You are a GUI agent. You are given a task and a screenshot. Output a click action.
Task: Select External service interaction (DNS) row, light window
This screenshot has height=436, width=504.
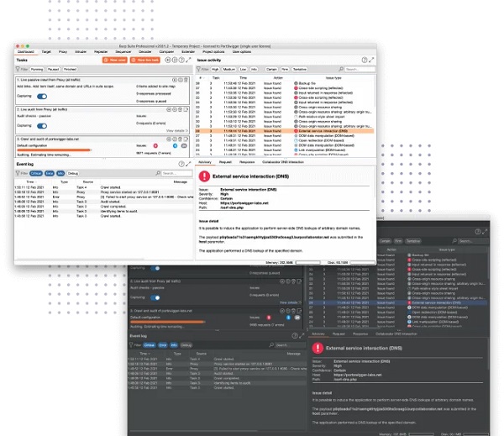pyautogui.click(x=285, y=131)
